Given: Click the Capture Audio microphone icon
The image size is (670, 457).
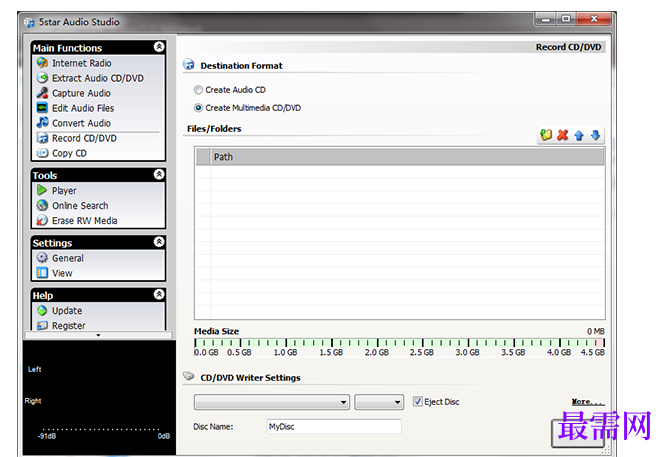Looking at the screenshot, I should (x=42, y=93).
